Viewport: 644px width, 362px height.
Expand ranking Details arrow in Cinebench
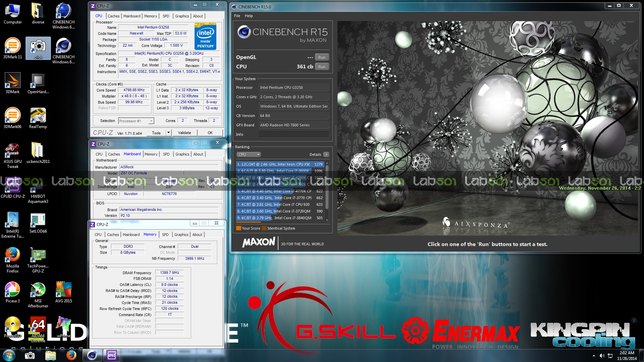coord(326,155)
